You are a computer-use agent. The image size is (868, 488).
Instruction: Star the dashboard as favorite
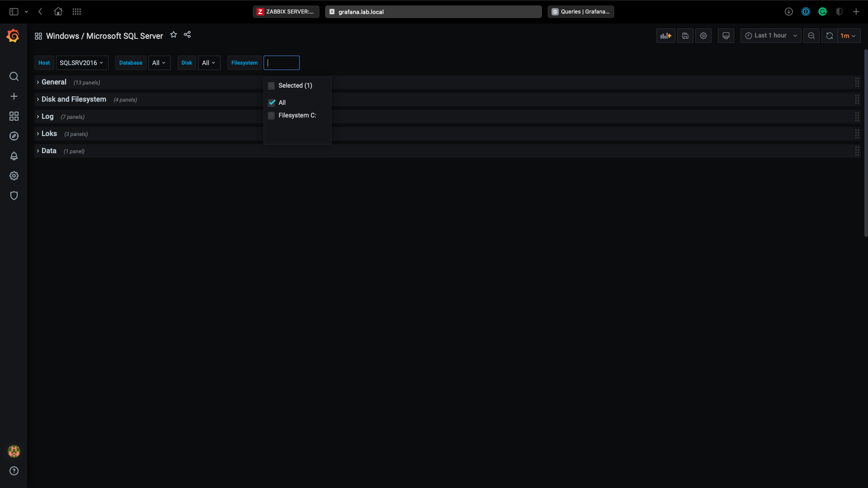pyautogui.click(x=174, y=35)
